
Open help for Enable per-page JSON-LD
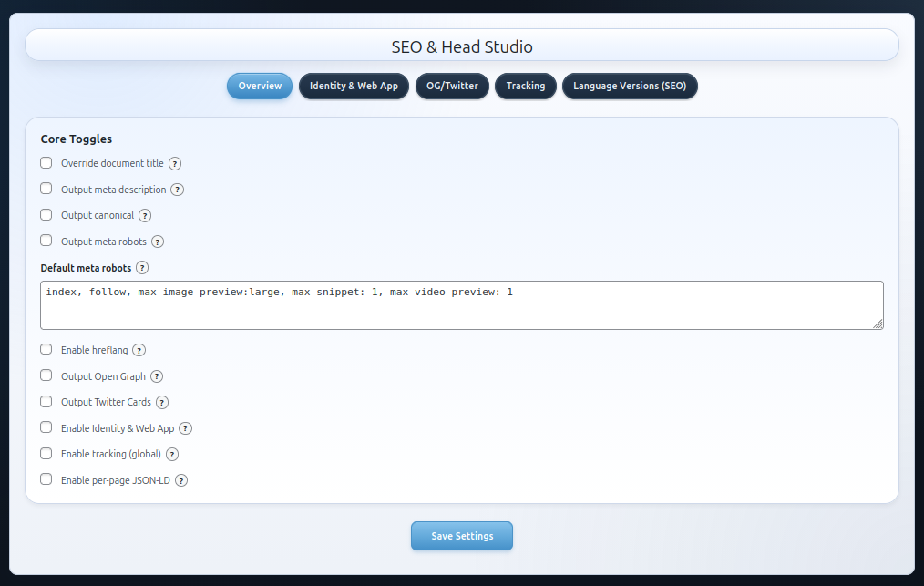tap(180, 480)
